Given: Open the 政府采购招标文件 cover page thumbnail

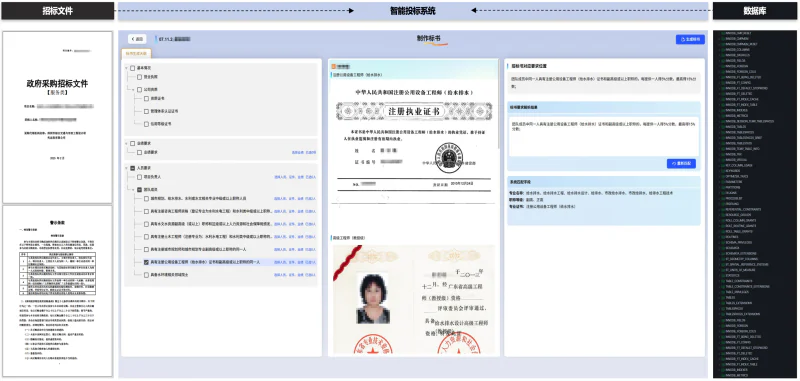Looking at the screenshot, I should 58,117.
